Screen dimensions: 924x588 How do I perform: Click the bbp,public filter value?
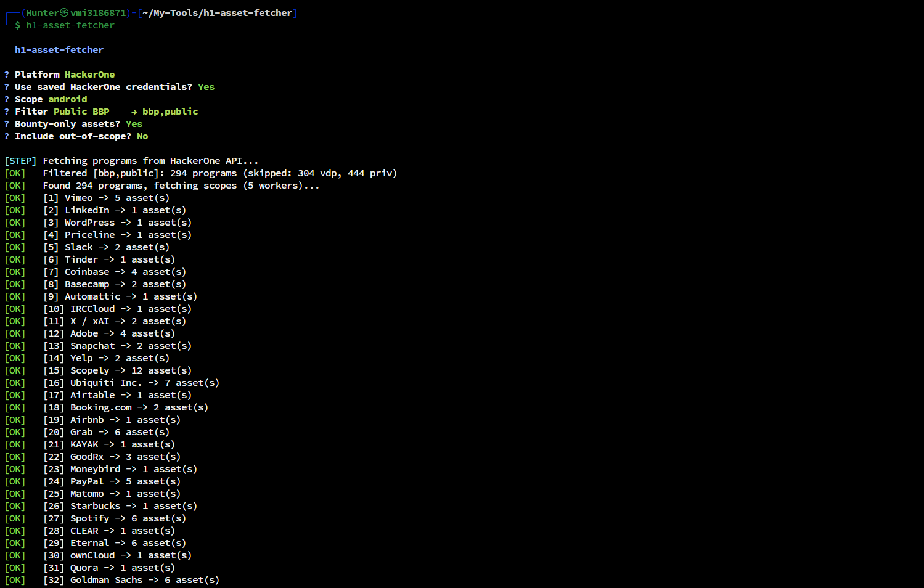[170, 112]
